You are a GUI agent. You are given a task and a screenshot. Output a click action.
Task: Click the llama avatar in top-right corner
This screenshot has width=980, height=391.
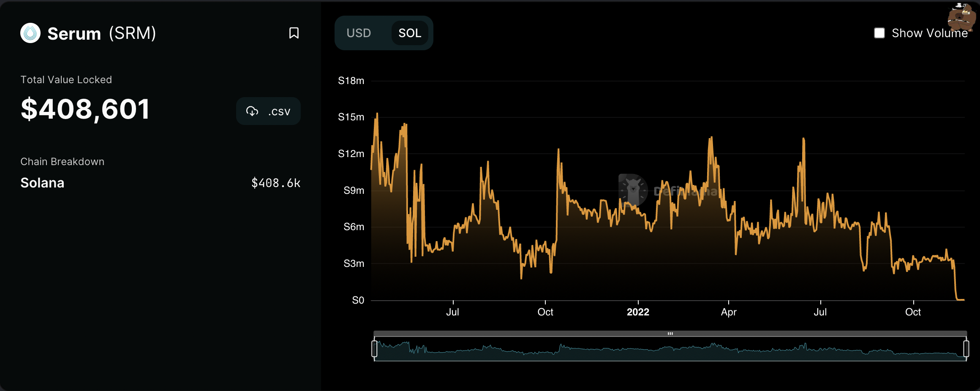point(961,17)
